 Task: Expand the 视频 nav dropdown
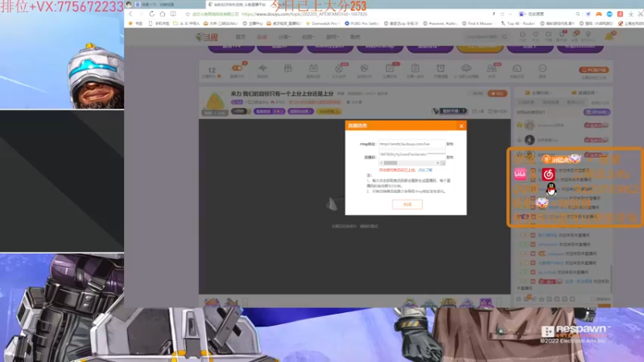click(x=308, y=37)
